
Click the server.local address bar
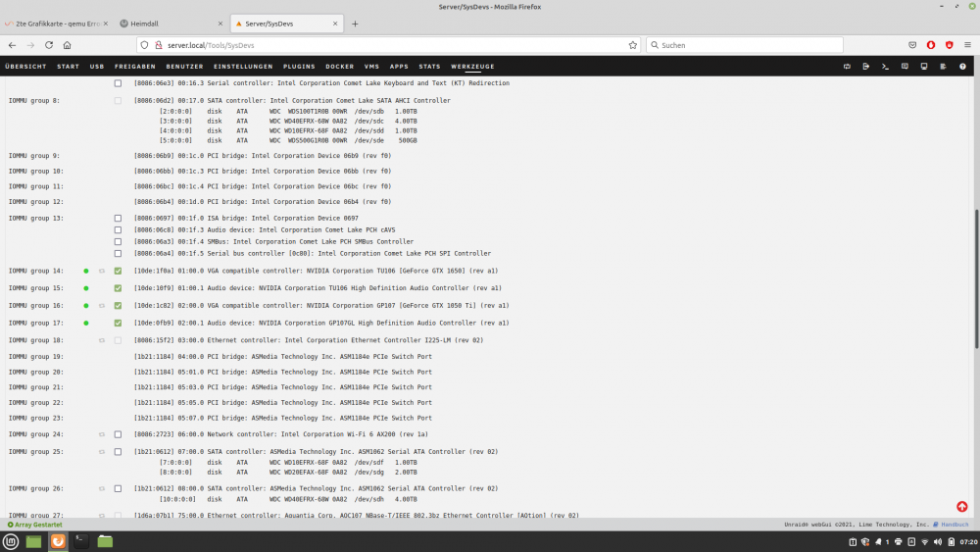point(387,45)
